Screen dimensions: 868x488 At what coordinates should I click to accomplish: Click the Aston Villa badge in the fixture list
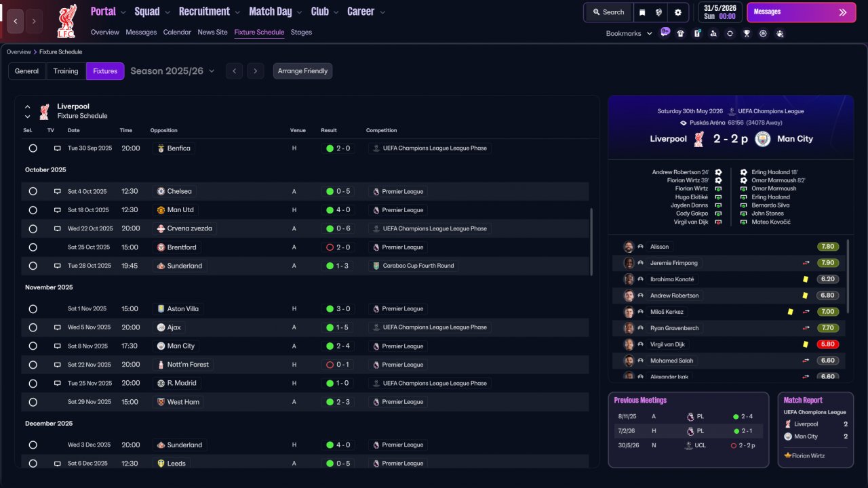161,309
